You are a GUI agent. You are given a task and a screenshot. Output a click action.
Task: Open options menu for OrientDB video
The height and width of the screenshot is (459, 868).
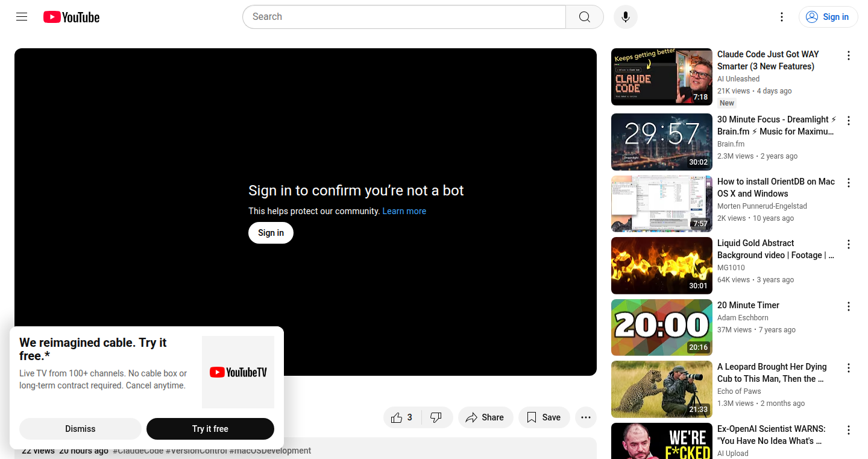(849, 183)
